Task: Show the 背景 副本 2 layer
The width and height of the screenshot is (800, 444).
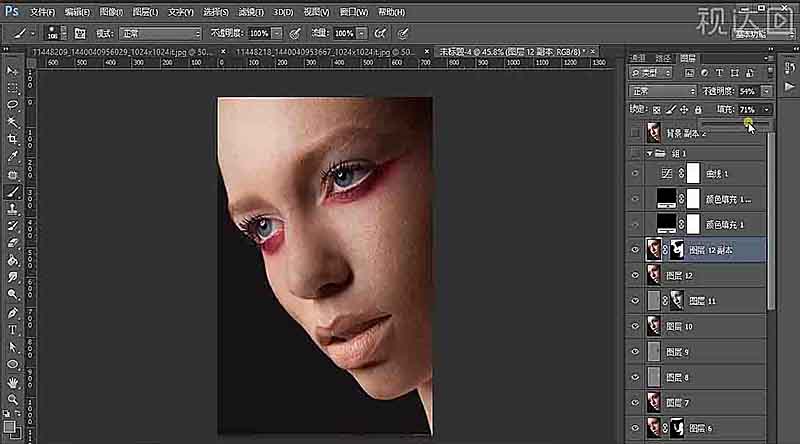Action: 635,133
